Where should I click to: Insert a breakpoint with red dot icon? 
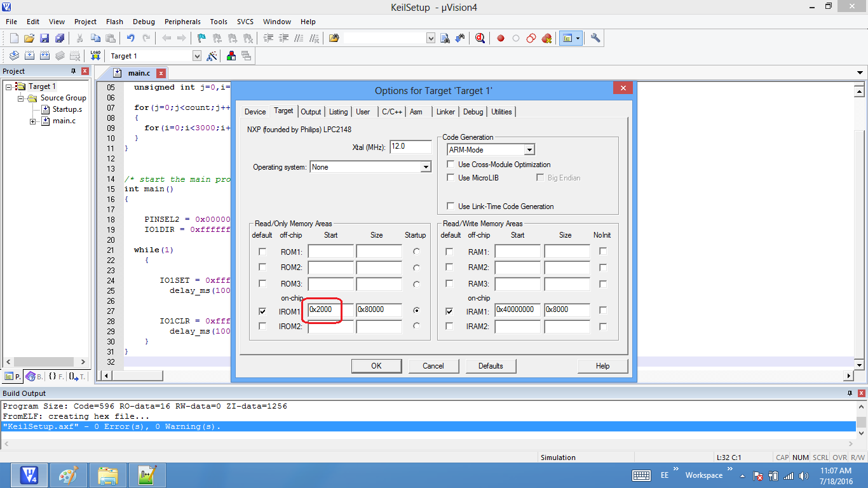(501, 38)
